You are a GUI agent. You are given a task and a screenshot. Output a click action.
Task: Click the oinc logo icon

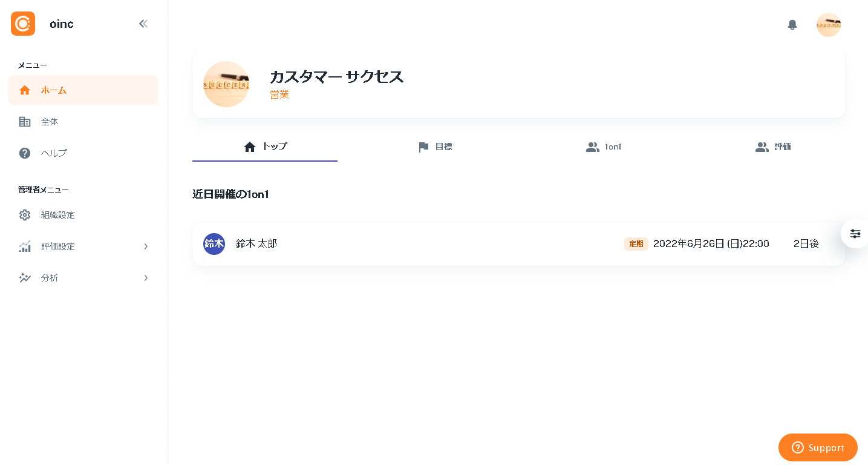[22, 24]
